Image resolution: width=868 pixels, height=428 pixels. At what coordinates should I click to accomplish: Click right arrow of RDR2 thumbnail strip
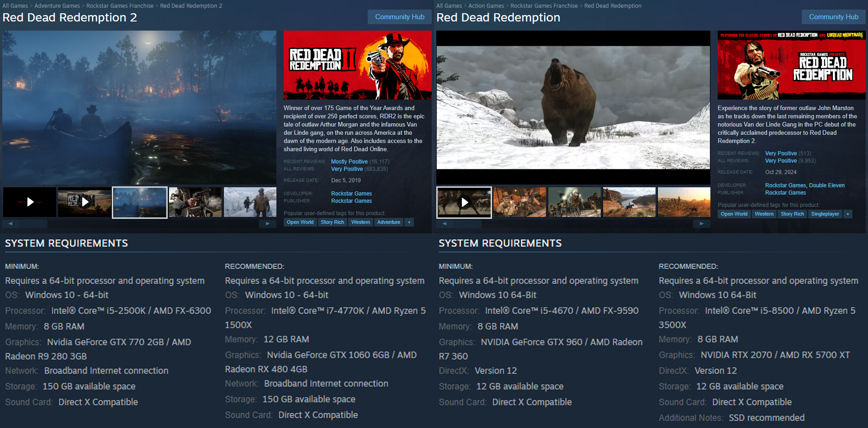pos(268,223)
